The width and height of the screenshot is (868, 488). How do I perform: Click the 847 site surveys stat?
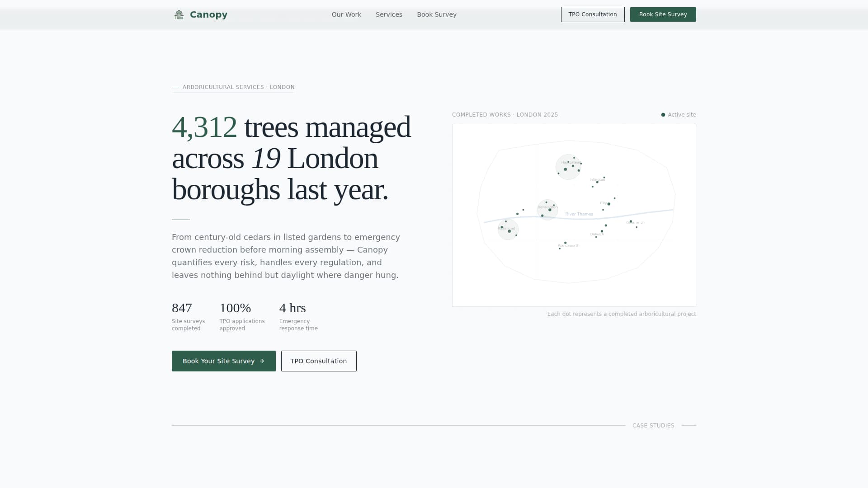point(188,317)
